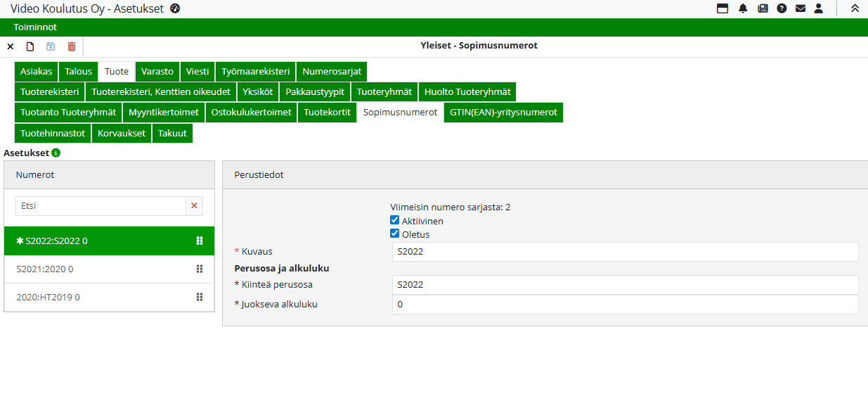Screen dimensions: 868x415
Task: Clear the Etsi search with the red X
Action: coord(195,206)
